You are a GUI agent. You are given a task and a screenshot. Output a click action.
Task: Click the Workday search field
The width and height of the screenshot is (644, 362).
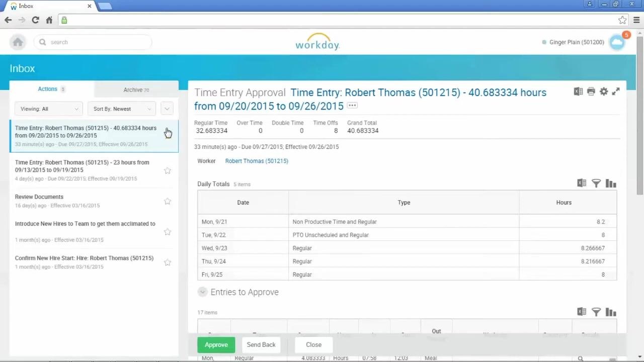point(93,42)
